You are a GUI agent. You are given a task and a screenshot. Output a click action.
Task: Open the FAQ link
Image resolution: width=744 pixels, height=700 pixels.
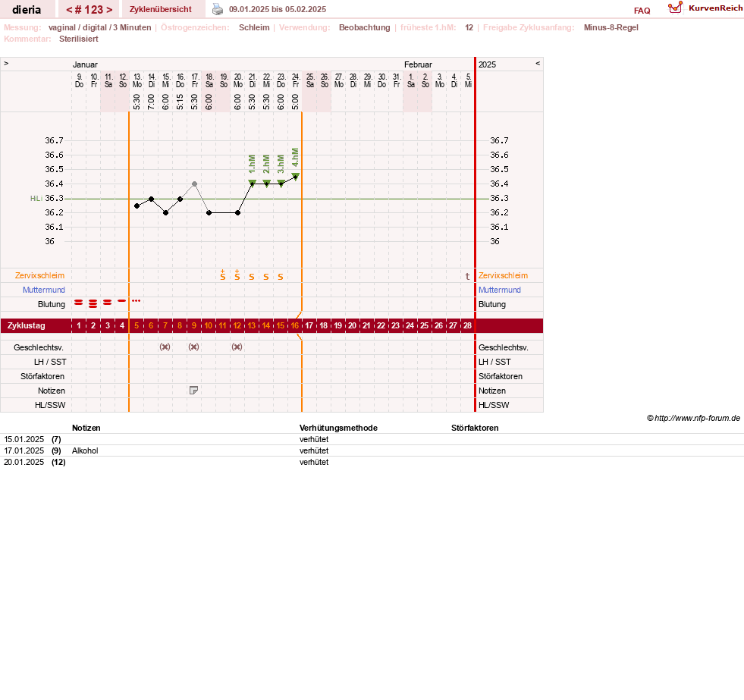click(x=642, y=11)
